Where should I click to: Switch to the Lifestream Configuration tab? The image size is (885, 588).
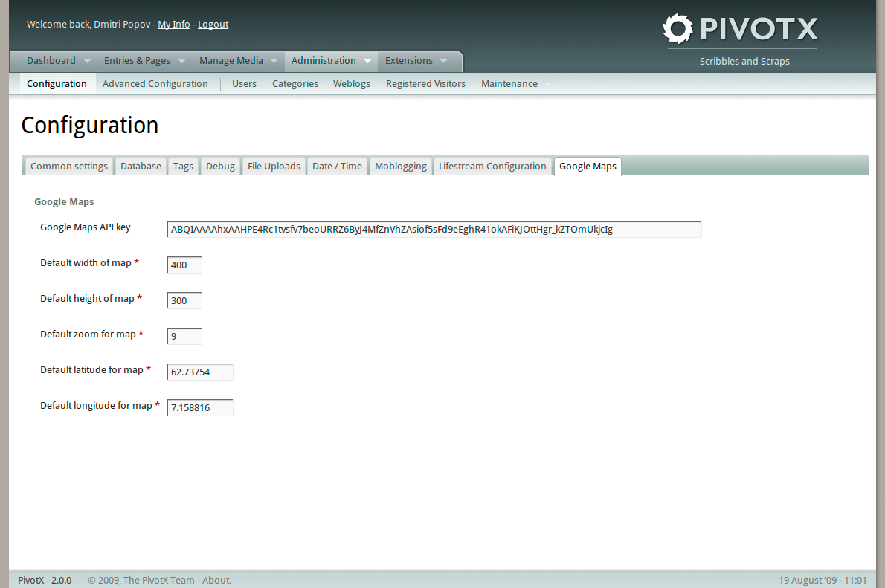pos(492,166)
